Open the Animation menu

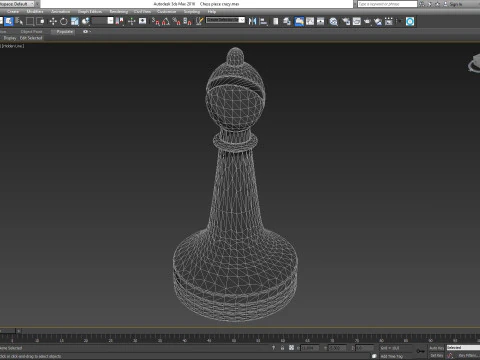coord(60,11)
